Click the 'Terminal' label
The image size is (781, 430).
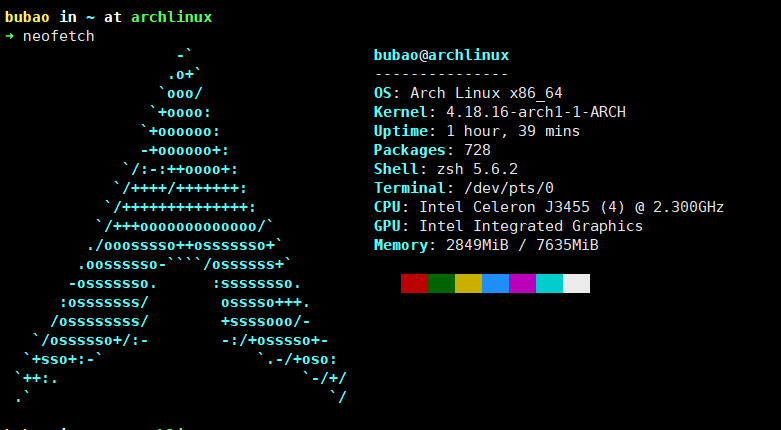409,188
